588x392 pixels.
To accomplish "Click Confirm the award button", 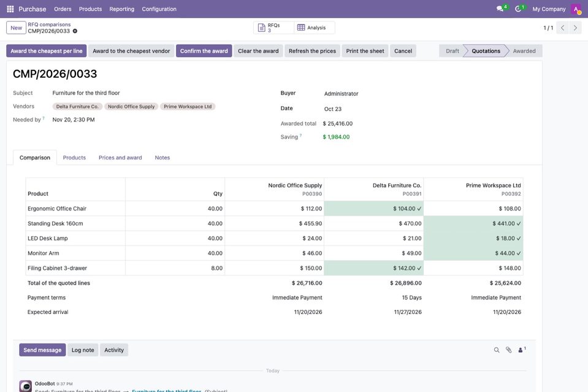I will coord(204,51).
